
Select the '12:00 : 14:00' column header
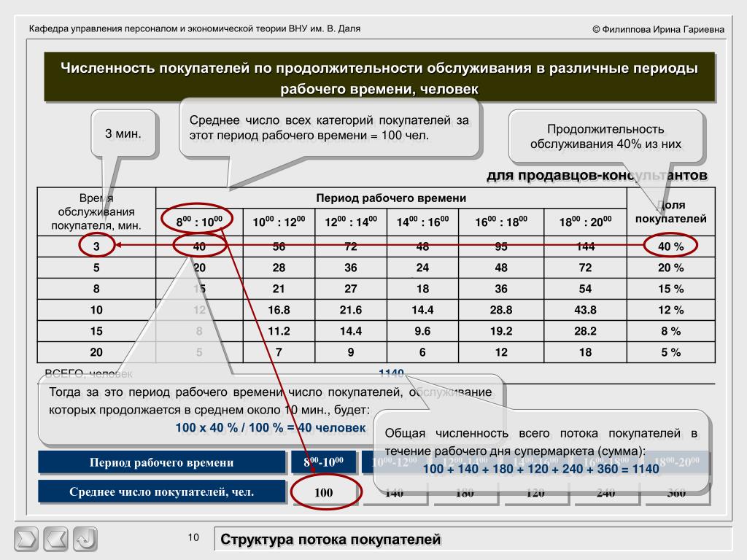point(351,222)
